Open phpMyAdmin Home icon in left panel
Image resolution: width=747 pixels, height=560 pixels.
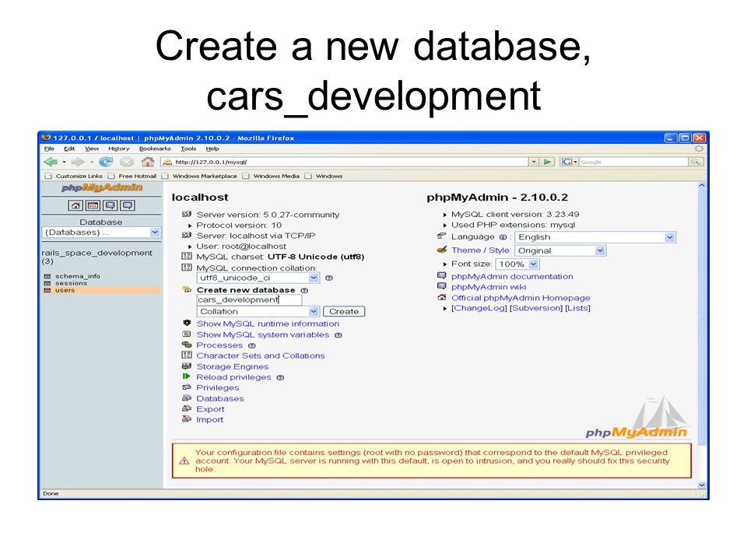coord(75,205)
